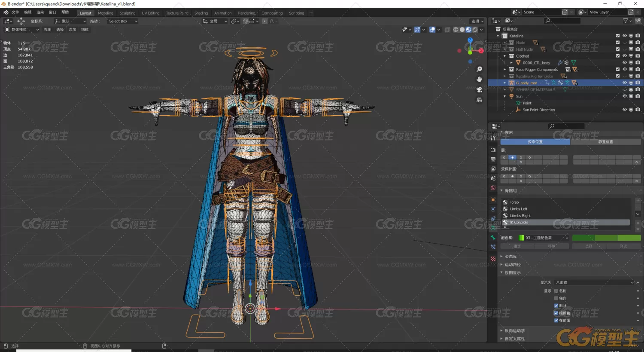Toggle proportional editing icon
The width and height of the screenshot is (644, 352).
[x=265, y=21]
